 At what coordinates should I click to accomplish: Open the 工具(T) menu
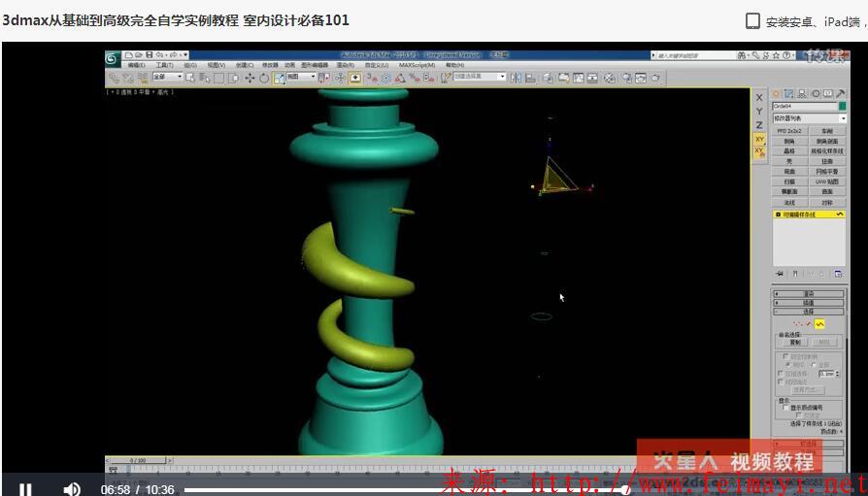[165, 66]
